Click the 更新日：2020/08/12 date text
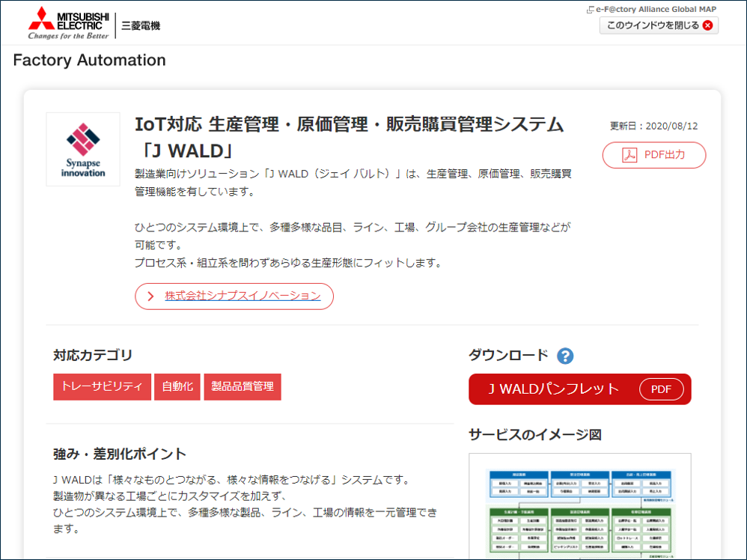The height and width of the screenshot is (560, 747). (653, 126)
